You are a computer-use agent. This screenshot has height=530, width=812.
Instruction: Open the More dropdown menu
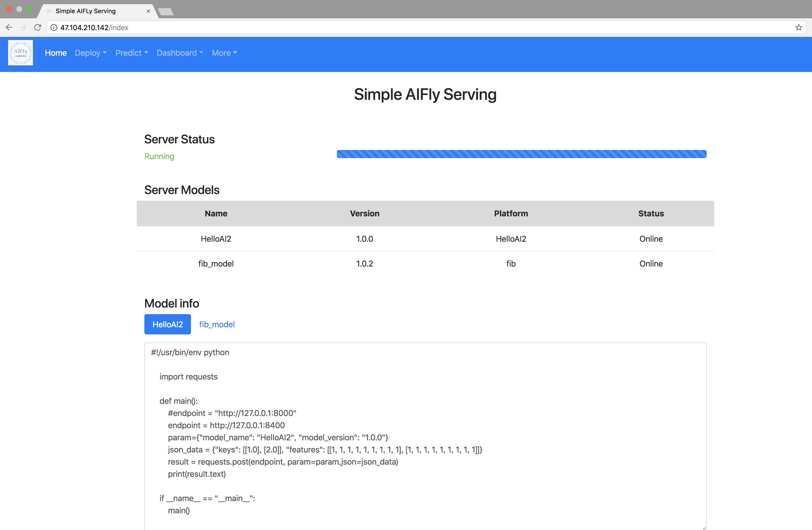tap(224, 53)
